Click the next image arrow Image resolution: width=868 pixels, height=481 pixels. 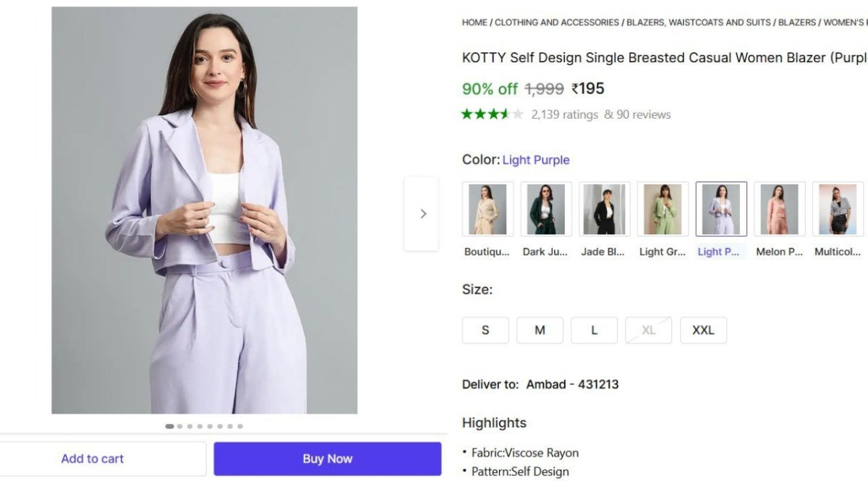coord(423,213)
